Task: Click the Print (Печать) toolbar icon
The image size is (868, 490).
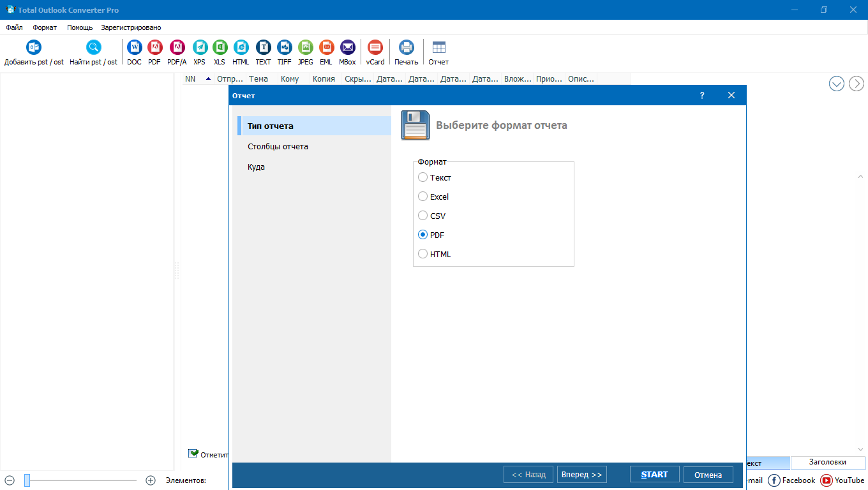Action: (x=406, y=47)
